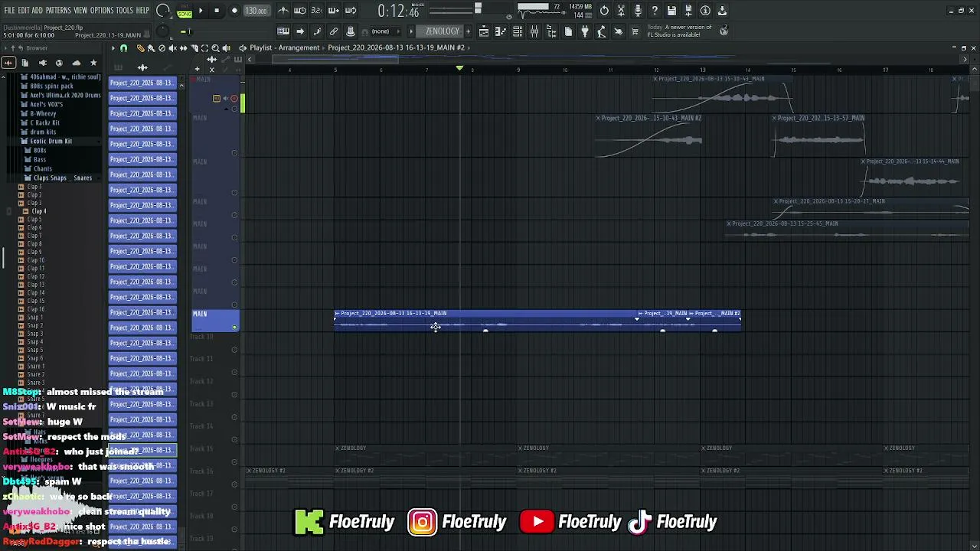Toggle the link multilink icon

click(334, 31)
